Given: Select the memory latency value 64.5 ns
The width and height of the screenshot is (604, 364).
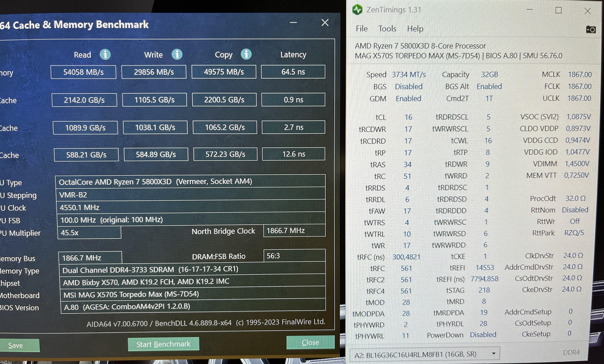Looking at the screenshot, I should (293, 72).
